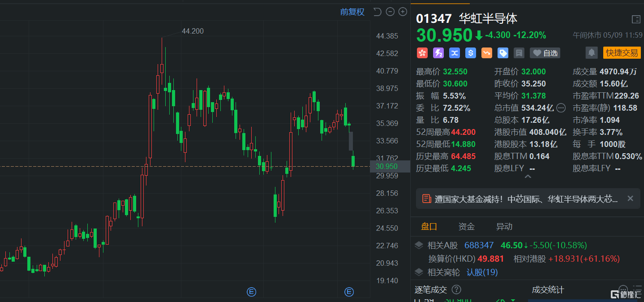The height and width of the screenshot is (302, 644).
Task: Zoom out the candlestick chart
Action: (x=390, y=12)
